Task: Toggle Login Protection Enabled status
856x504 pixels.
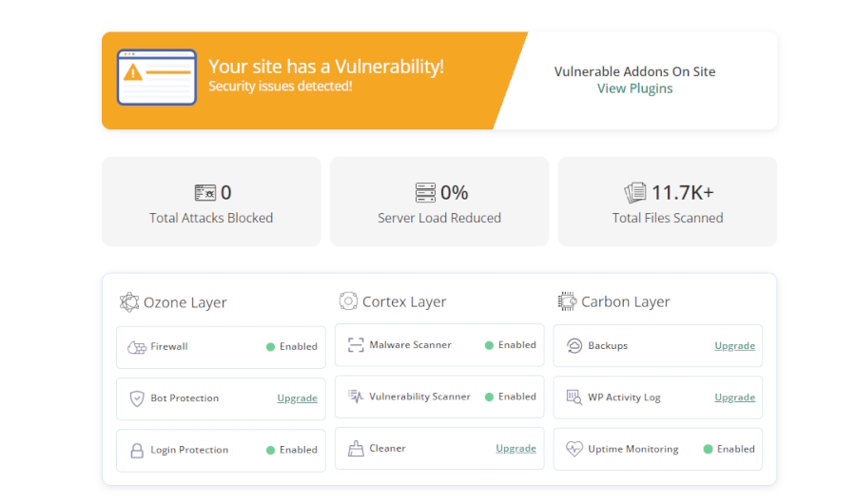Action: [x=291, y=450]
